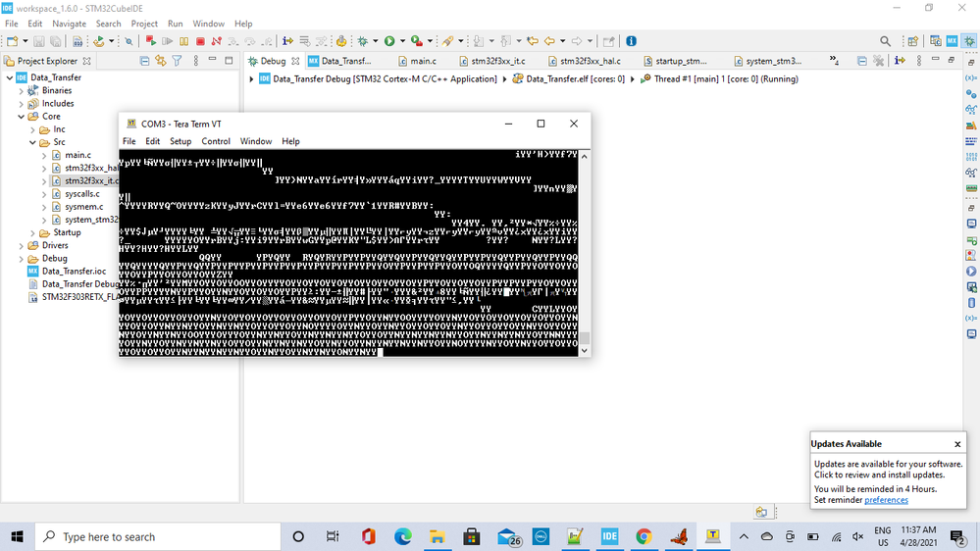Select Thread #1 [main] in Debug view

coord(720,79)
